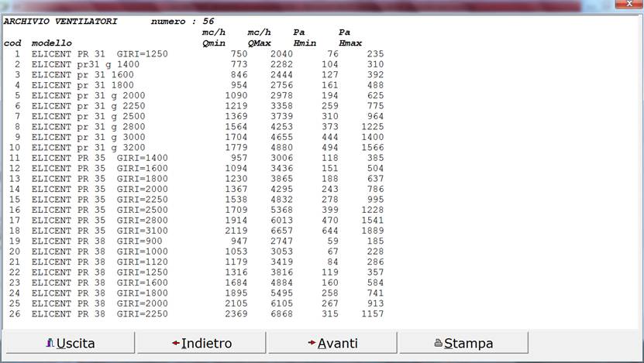Click QMax value 6868
Viewport: 644px width, 363px height.
pos(282,313)
